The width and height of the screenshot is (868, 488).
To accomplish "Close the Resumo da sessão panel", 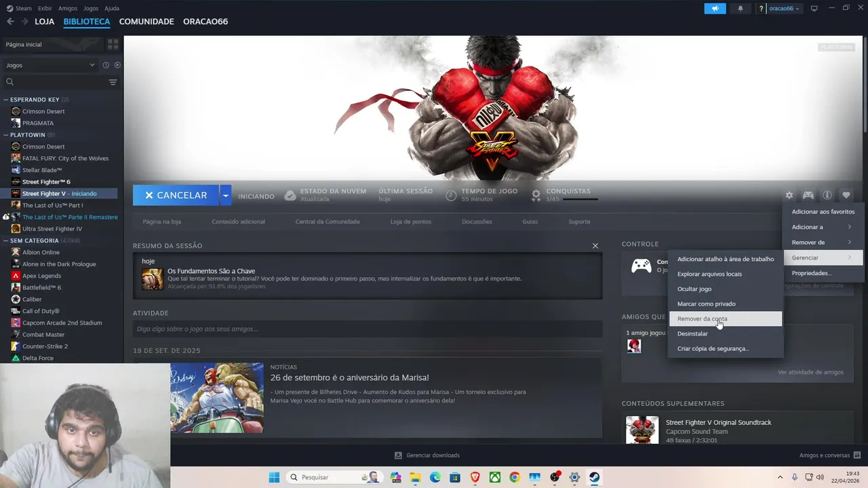I will click(595, 245).
